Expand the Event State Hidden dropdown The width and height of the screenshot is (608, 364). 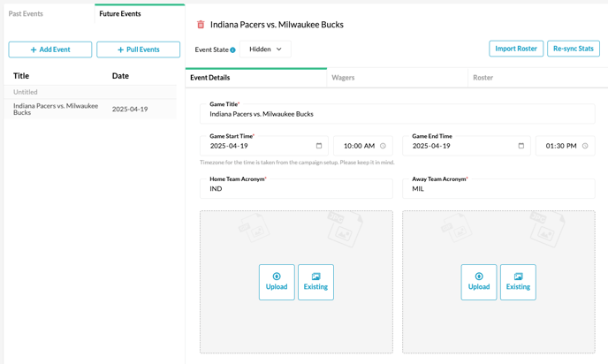tap(265, 49)
